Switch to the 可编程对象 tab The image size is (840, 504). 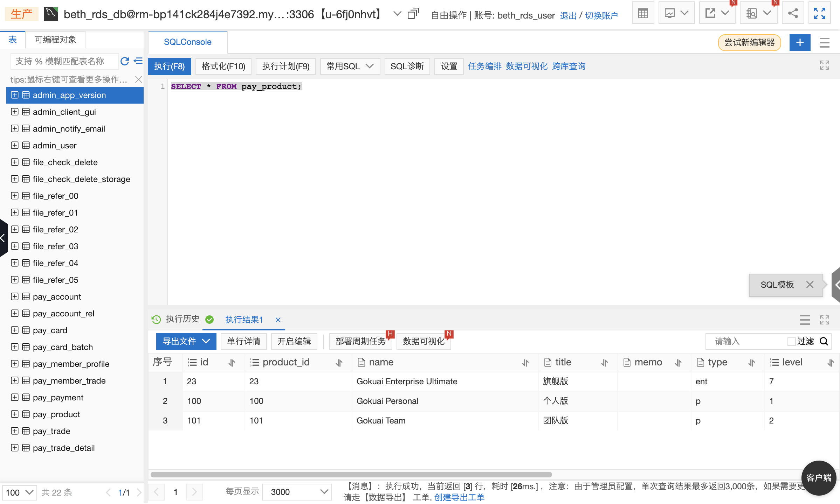click(55, 40)
